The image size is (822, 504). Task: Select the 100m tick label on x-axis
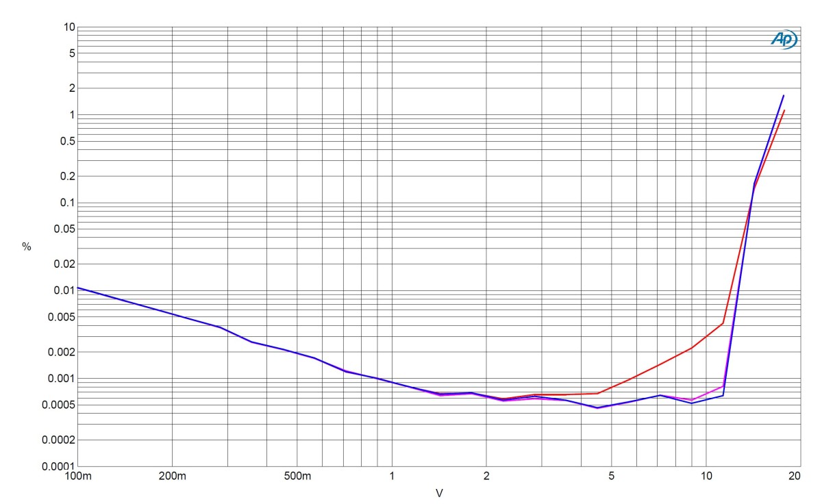77,476
